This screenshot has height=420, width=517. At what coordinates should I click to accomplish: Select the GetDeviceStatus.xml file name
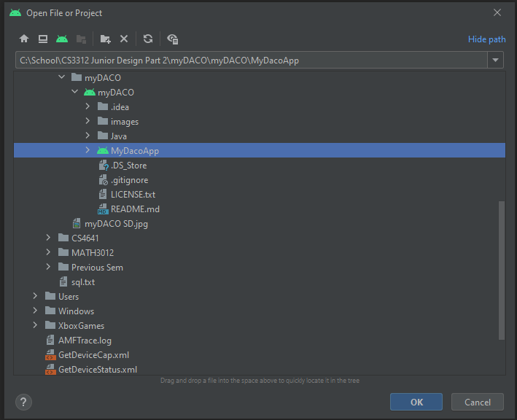98,370
